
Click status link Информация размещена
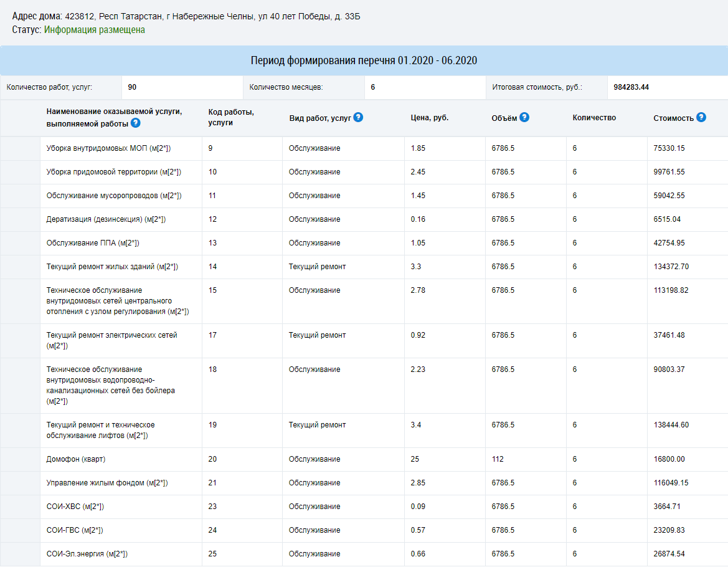click(94, 30)
